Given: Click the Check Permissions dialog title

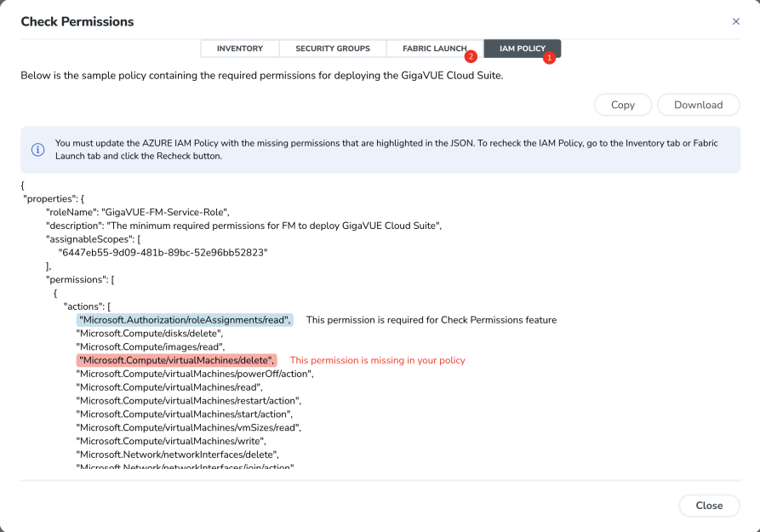Looking at the screenshot, I should tap(77, 21).
